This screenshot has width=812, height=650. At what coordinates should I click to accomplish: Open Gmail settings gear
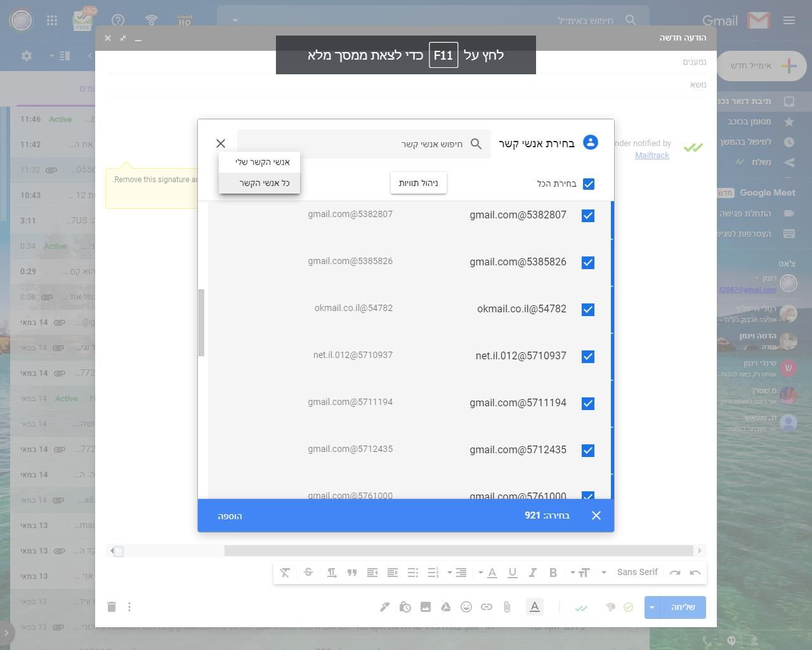click(26, 56)
